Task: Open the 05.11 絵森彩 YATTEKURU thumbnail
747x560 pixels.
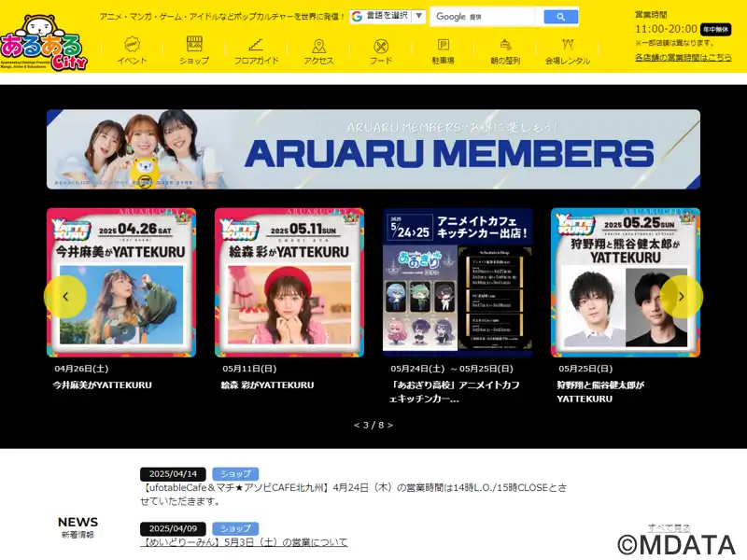Action: click(x=289, y=283)
